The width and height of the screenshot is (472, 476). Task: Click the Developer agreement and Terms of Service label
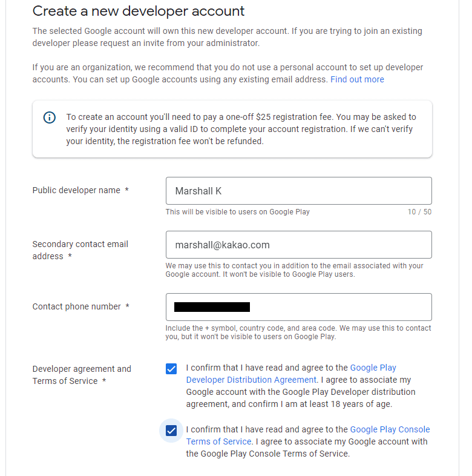pos(82,375)
